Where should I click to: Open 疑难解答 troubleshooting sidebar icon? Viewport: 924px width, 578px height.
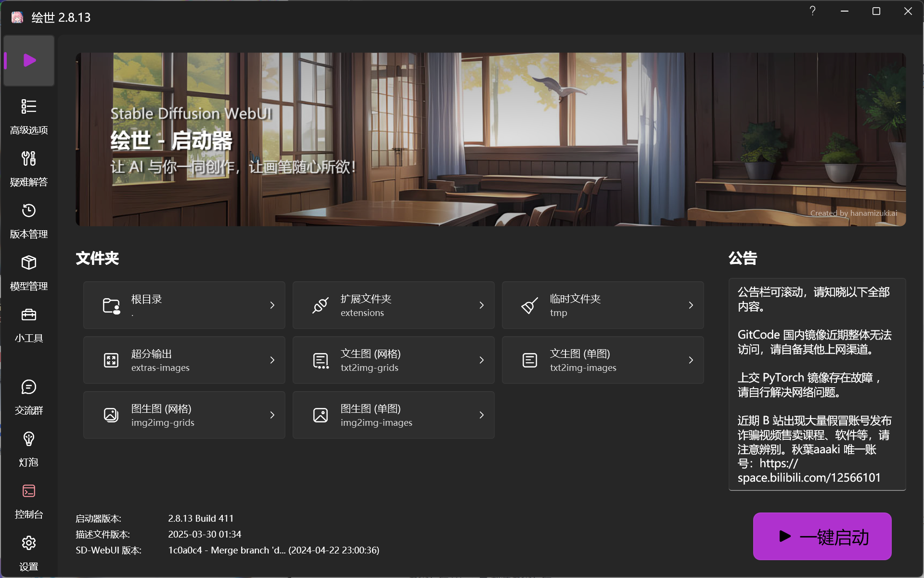29,158
